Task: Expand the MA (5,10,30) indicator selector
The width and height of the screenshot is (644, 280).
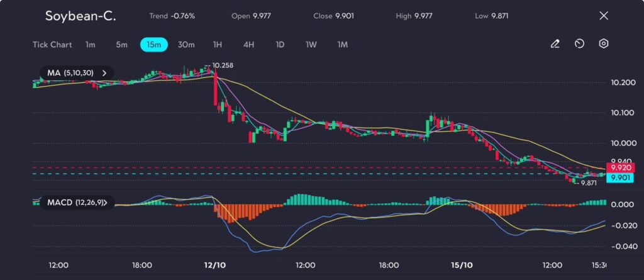Action: [75, 73]
